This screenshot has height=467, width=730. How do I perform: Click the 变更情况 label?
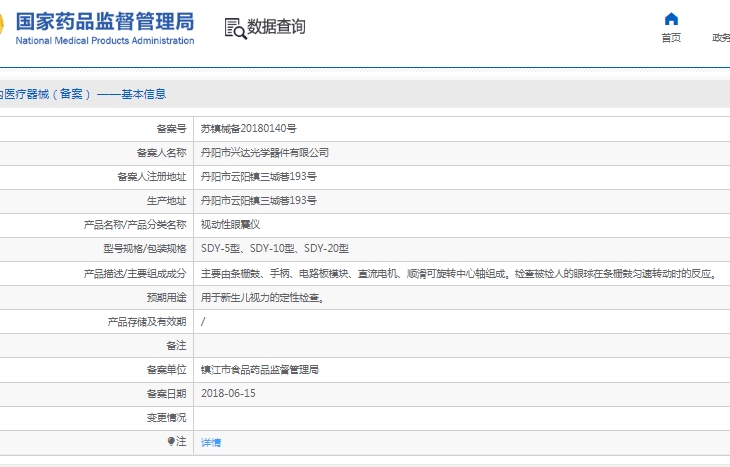[x=167, y=418]
